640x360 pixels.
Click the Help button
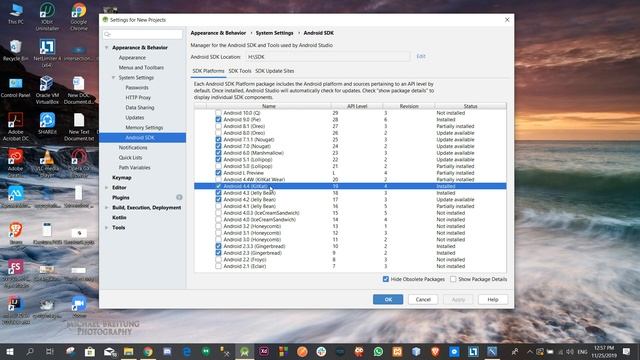[493, 300]
